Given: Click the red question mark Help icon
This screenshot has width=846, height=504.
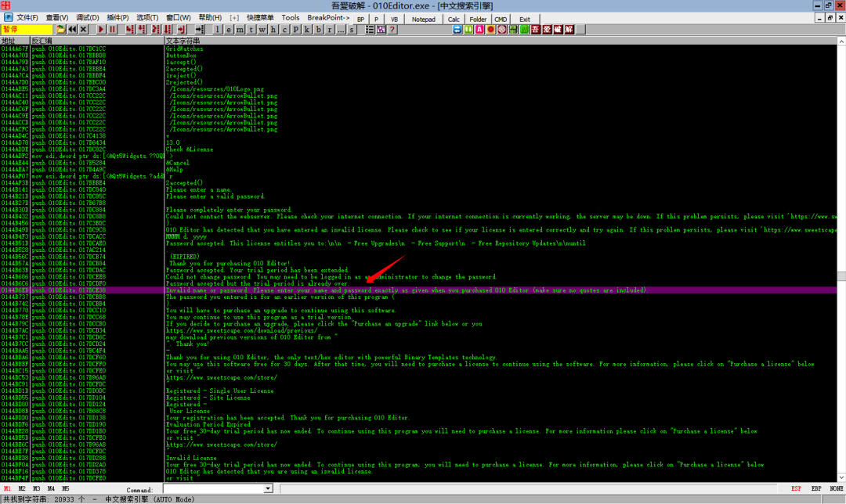Looking at the screenshot, I should point(392,30).
